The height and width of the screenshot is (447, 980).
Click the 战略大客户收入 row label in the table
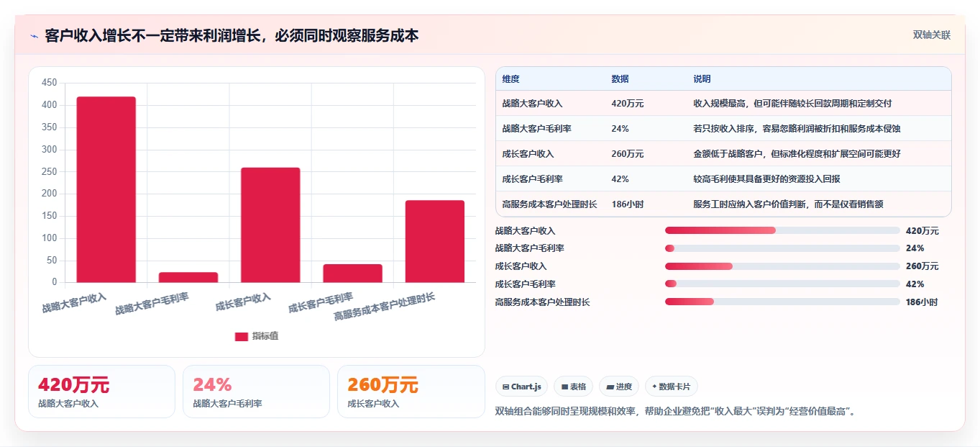tap(533, 103)
